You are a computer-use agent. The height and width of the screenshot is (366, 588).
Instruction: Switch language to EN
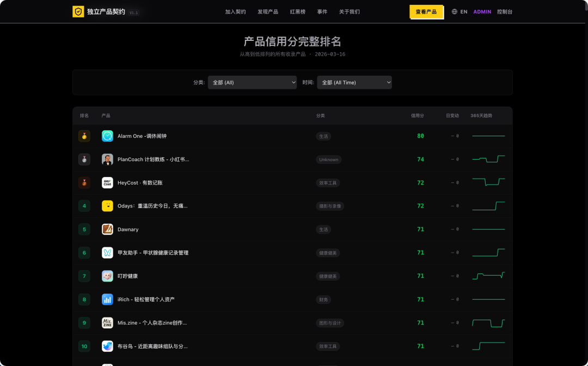[464, 11]
